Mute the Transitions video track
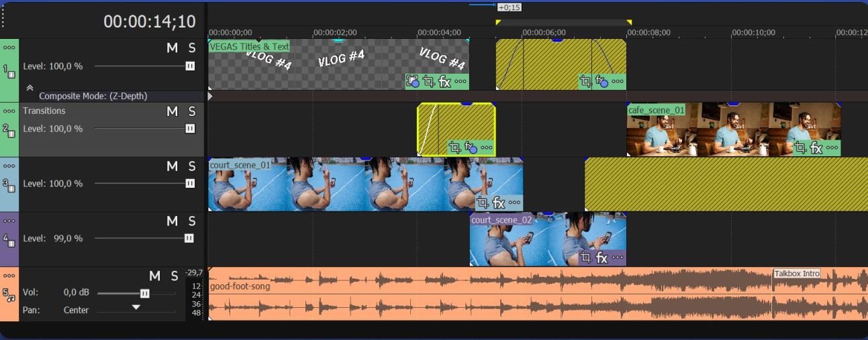This screenshot has height=340, width=868. (x=172, y=111)
